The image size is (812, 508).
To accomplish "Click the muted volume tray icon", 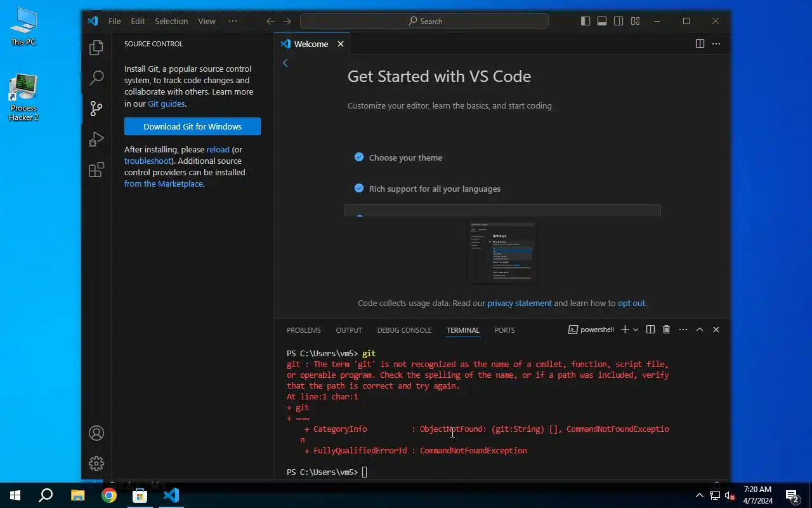I will point(730,495).
